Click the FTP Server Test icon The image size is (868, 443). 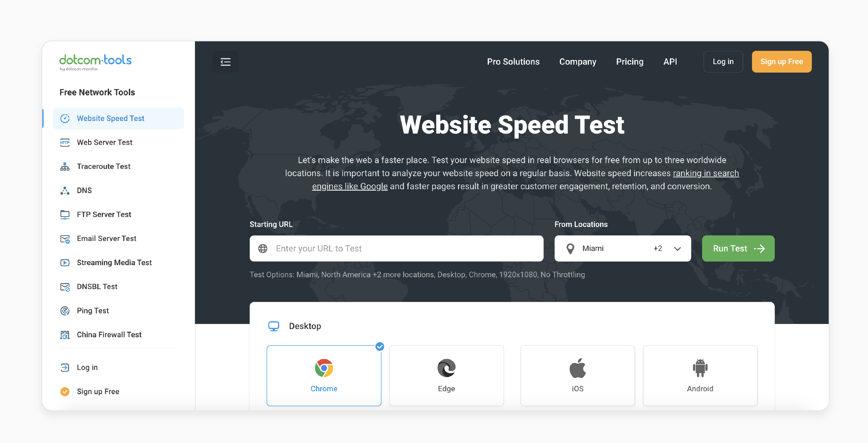point(65,214)
